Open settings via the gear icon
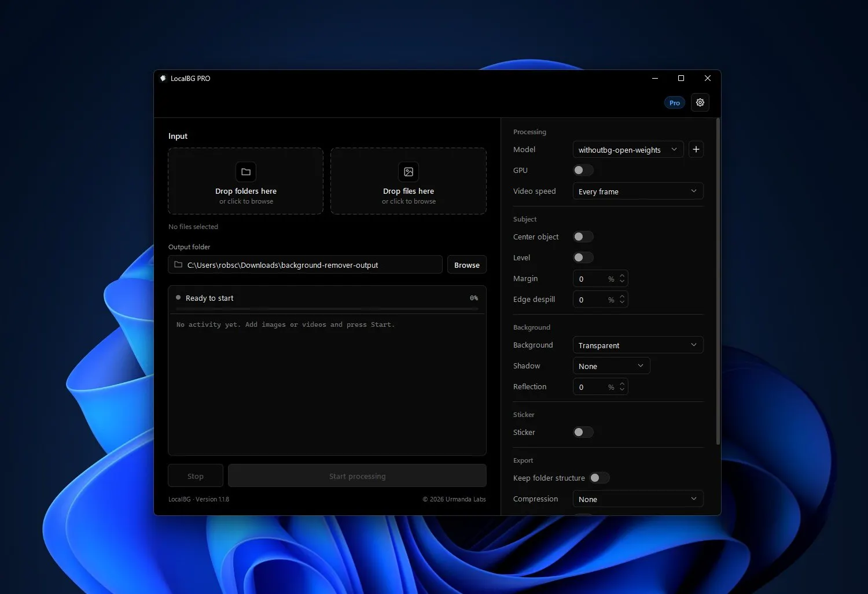Image resolution: width=868 pixels, height=594 pixels. (x=700, y=102)
